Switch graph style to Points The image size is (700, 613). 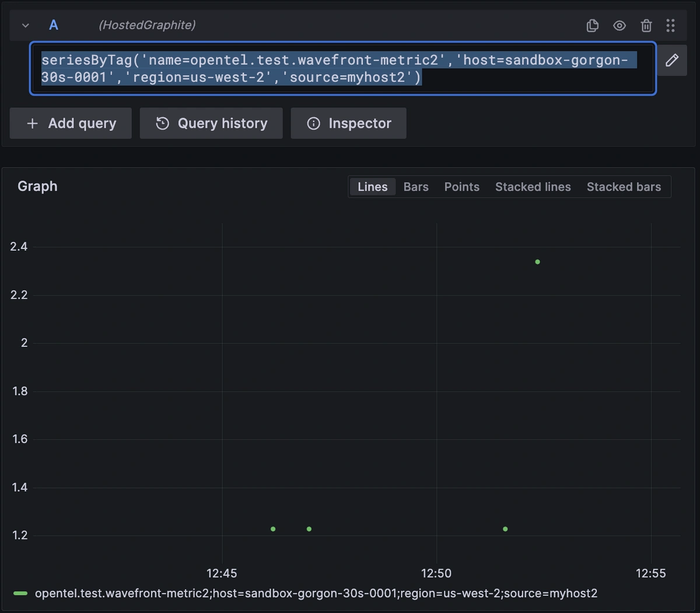(x=462, y=187)
